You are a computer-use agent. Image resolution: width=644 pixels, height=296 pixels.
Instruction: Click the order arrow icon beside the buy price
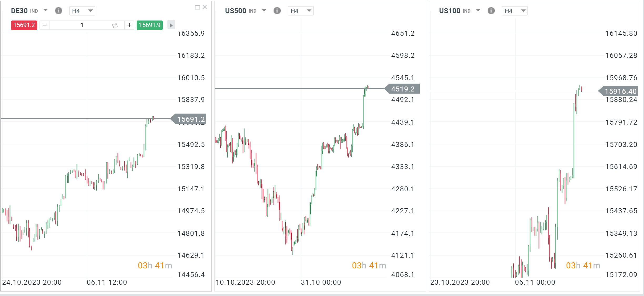pyautogui.click(x=171, y=25)
